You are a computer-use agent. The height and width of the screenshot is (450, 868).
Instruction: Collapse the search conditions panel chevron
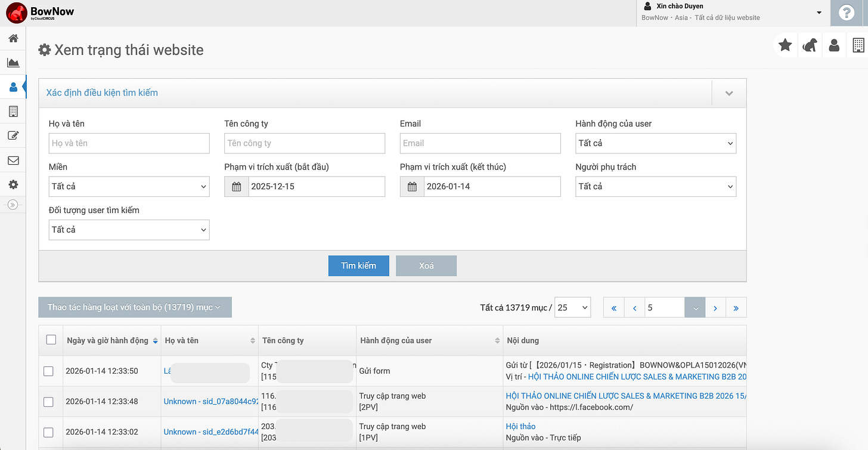click(729, 93)
